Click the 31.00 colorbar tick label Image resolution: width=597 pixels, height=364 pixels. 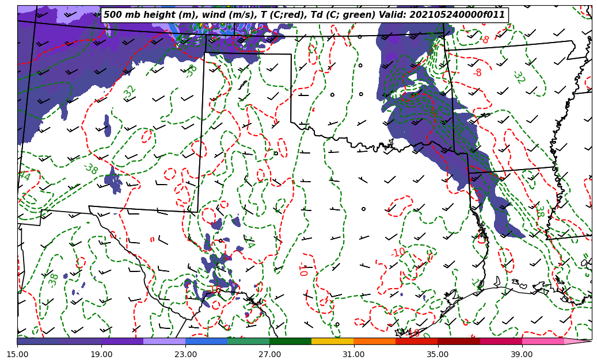point(353,354)
